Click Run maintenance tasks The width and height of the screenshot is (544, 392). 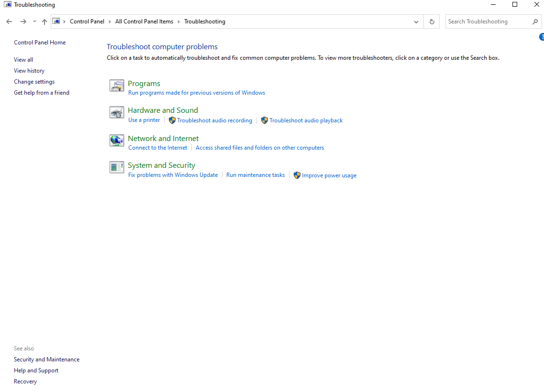[255, 175]
